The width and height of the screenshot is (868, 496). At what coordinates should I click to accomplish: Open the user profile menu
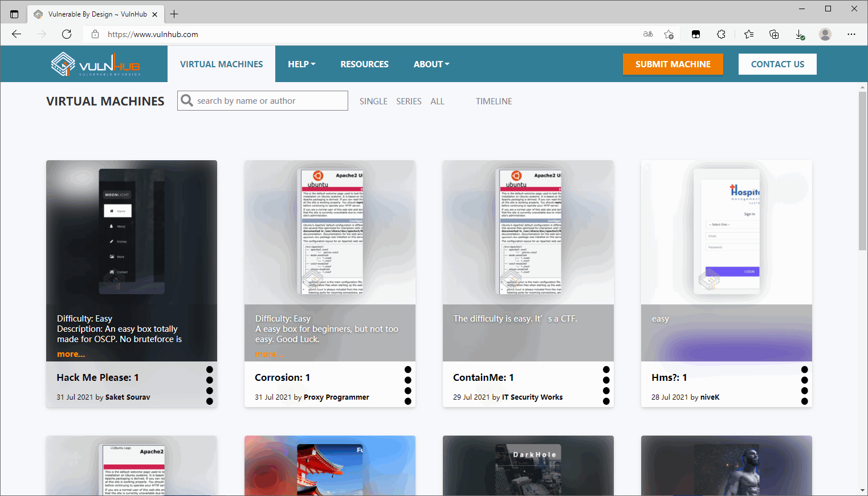click(825, 34)
